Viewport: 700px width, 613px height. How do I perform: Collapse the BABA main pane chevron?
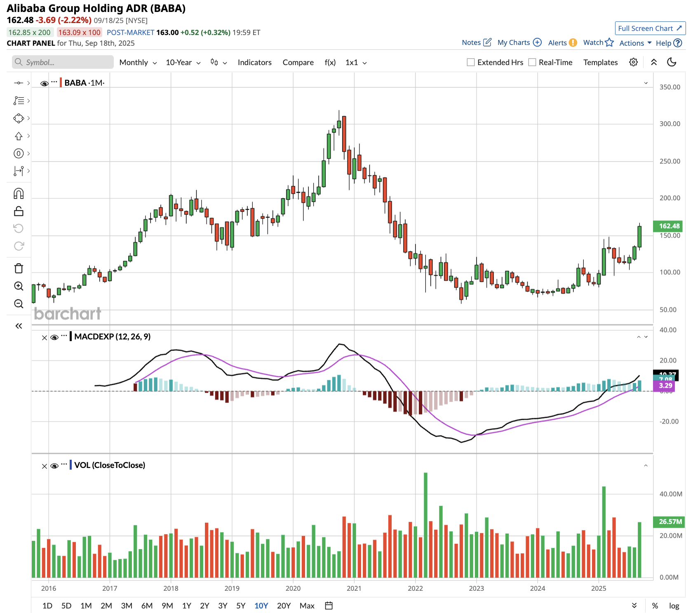(646, 83)
